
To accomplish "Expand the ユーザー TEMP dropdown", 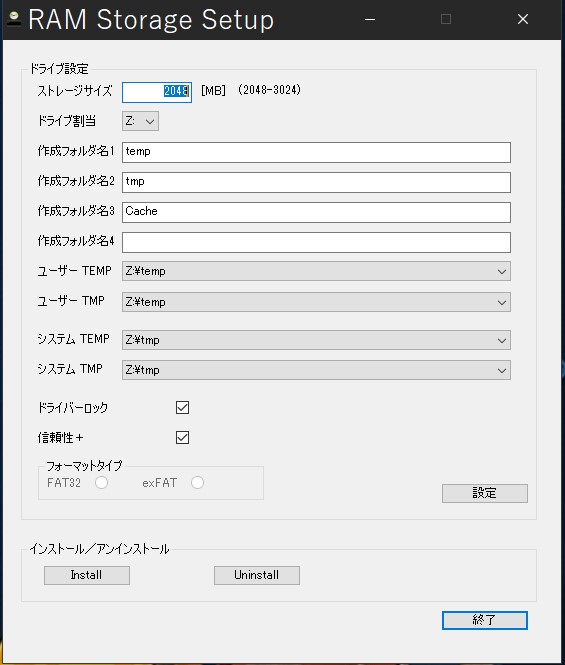I will click(316, 271).
